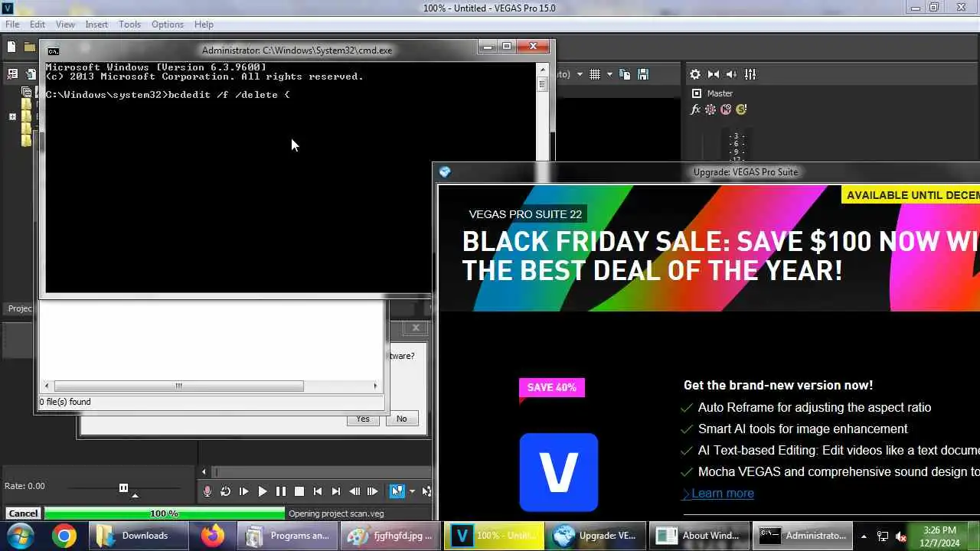Adjust the playback Rate slider handle
The image size is (980, 551).
click(x=123, y=487)
